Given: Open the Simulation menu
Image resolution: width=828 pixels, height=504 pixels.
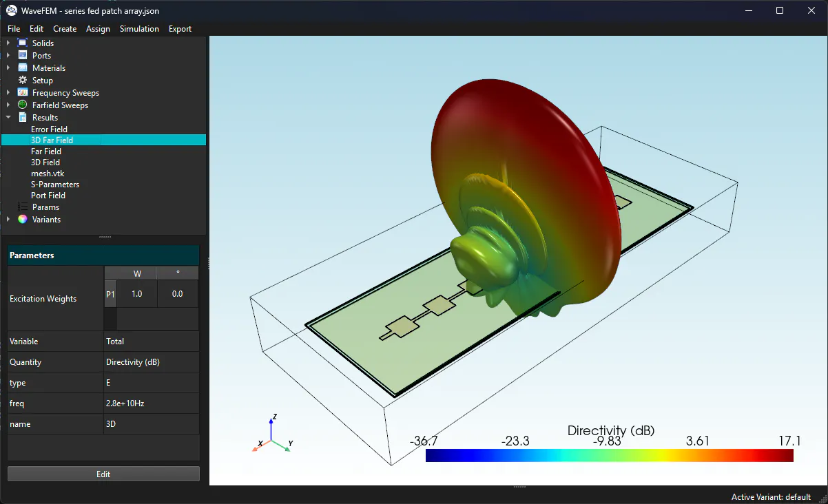Looking at the screenshot, I should [139, 29].
